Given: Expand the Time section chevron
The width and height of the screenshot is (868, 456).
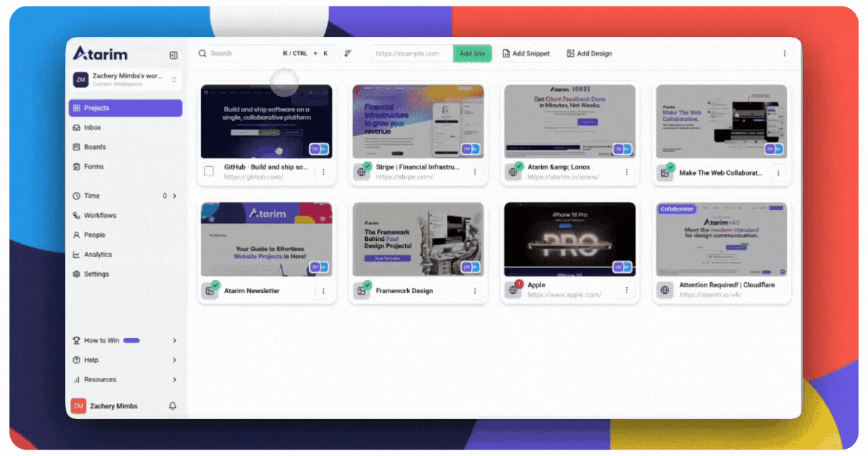Looking at the screenshot, I should [x=174, y=196].
